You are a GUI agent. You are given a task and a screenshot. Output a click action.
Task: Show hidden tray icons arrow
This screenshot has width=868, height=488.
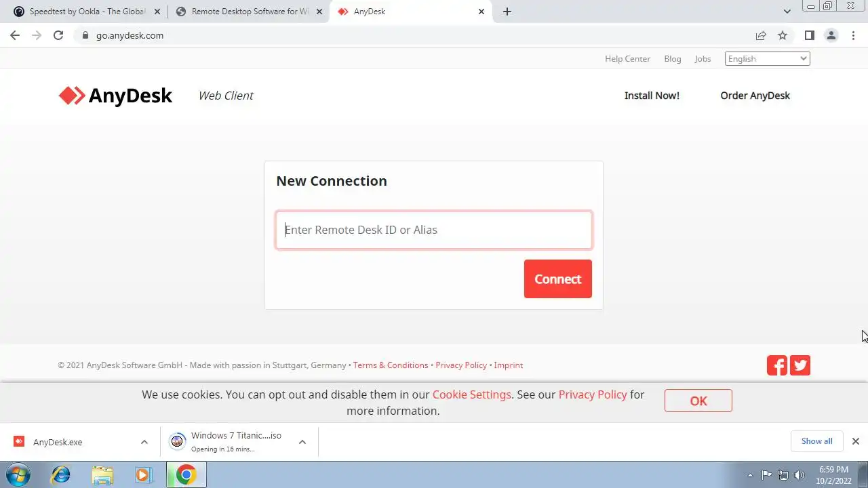pyautogui.click(x=750, y=475)
